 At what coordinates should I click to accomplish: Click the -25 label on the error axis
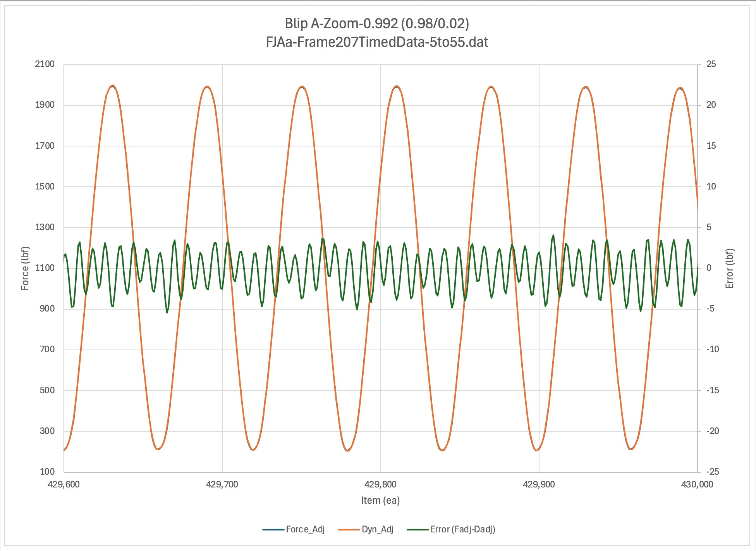[712, 472]
